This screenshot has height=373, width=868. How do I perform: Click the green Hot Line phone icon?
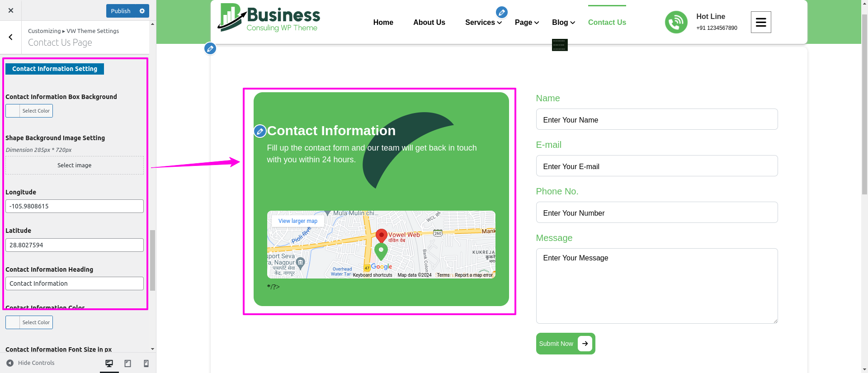tap(676, 22)
